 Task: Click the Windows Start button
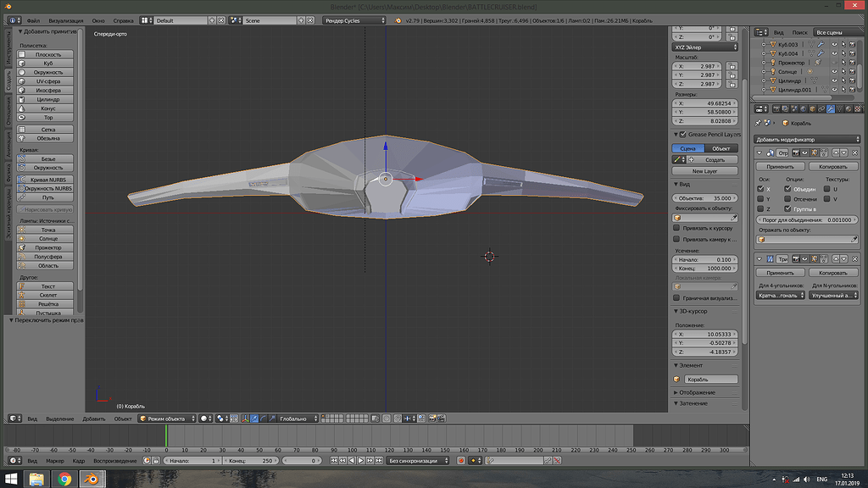click(10, 480)
